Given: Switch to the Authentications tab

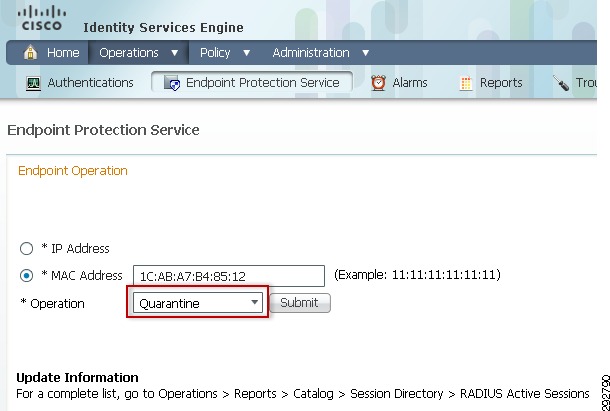Looking at the screenshot, I should pos(80,83).
